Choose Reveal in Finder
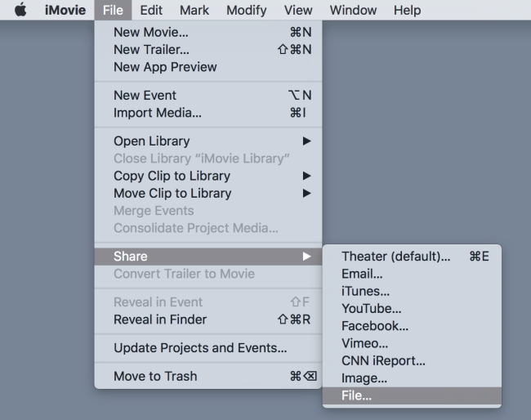Viewport: 531px width, 420px height. point(208,319)
